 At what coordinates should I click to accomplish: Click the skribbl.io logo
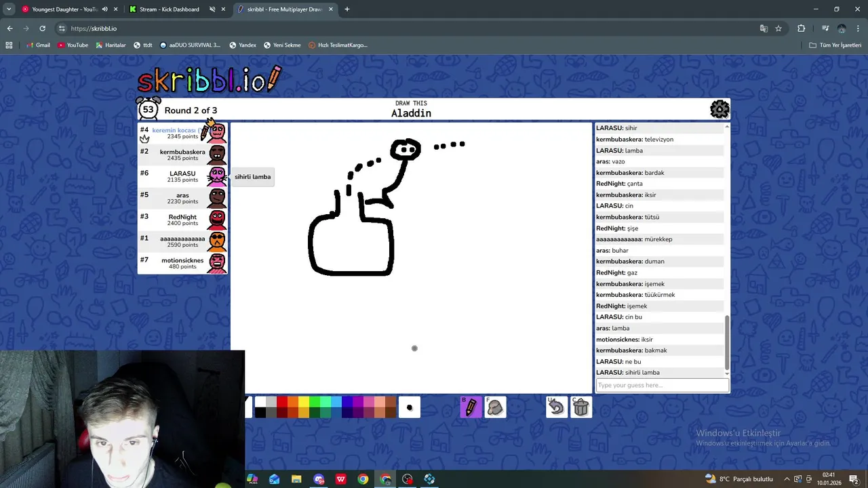(x=209, y=80)
